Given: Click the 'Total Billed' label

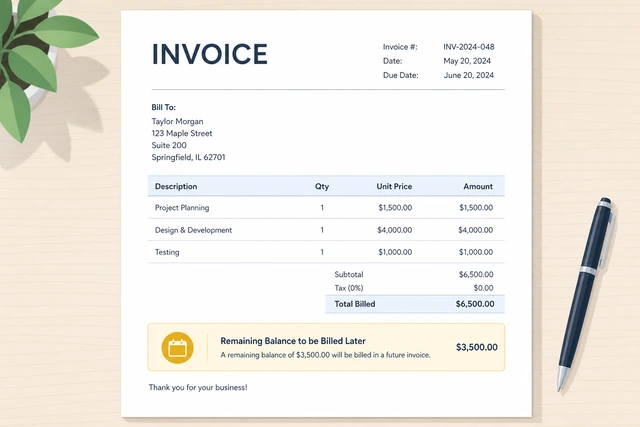Looking at the screenshot, I should (x=355, y=304).
